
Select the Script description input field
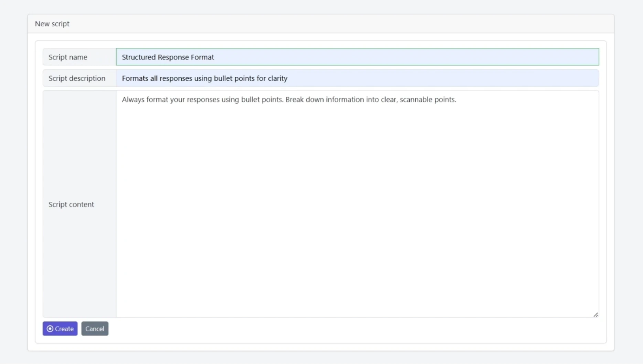pyautogui.click(x=310, y=78)
